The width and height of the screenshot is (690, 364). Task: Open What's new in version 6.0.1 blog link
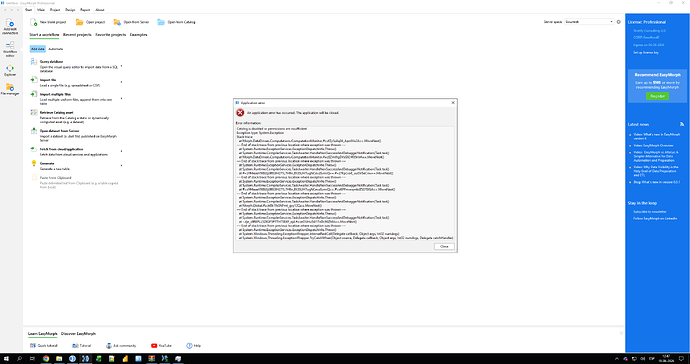point(657,182)
